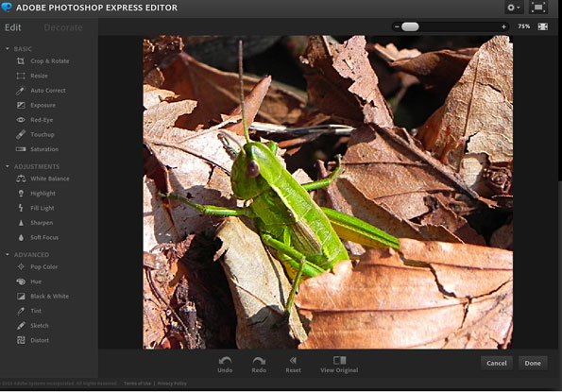Open the Fill Light lightning icon
The image size is (562, 392).
[x=21, y=208]
